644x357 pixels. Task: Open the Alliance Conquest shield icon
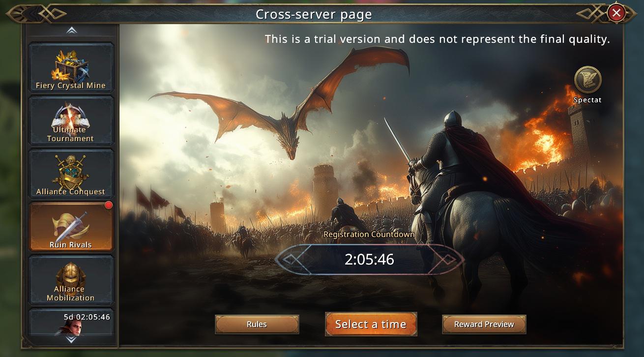pyautogui.click(x=71, y=171)
